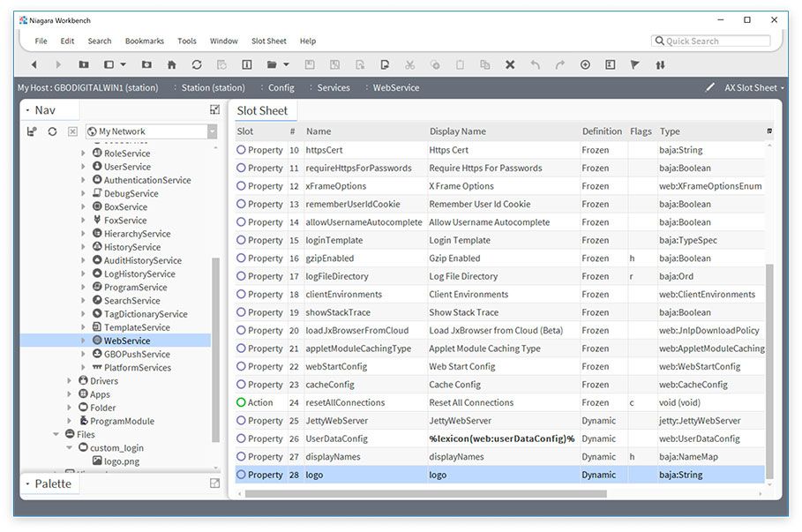The image size is (802, 532).
Task: Select the resetAllConnections action row
Action: [x=345, y=402]
